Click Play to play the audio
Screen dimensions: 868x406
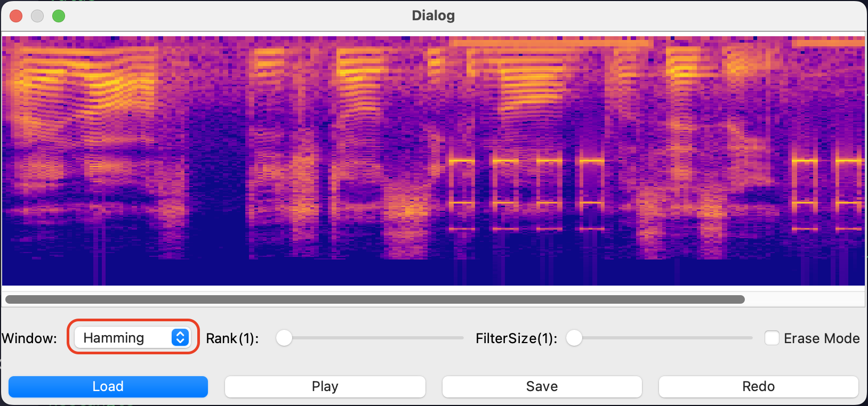click(325, 386)
